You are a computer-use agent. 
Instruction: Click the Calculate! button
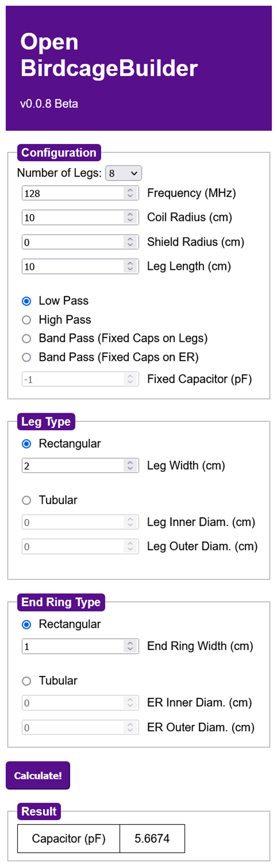coord(38,775)
